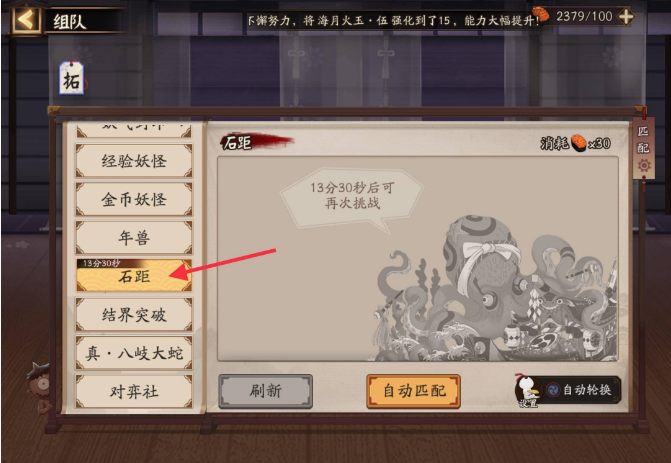Choose the 年兽 list entry

click(134, 237)
